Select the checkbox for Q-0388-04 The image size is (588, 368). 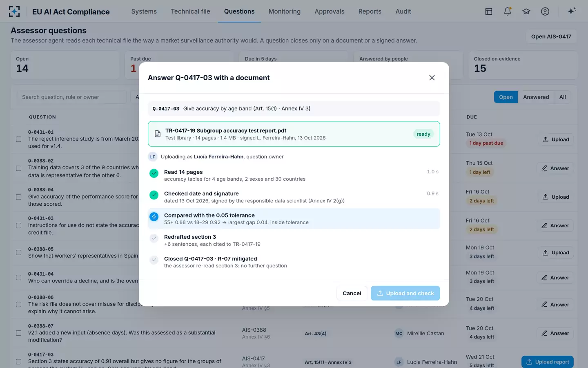point(19,197)
